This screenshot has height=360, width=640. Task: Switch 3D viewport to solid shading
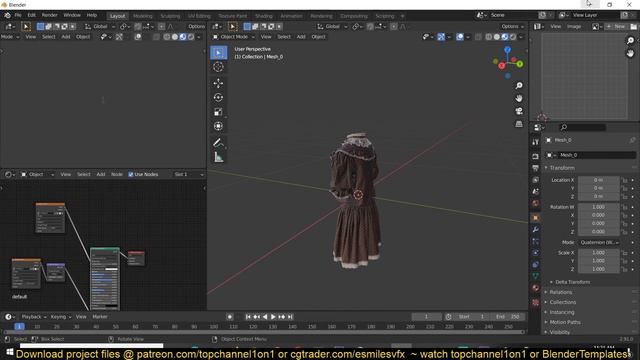(497, 37)
